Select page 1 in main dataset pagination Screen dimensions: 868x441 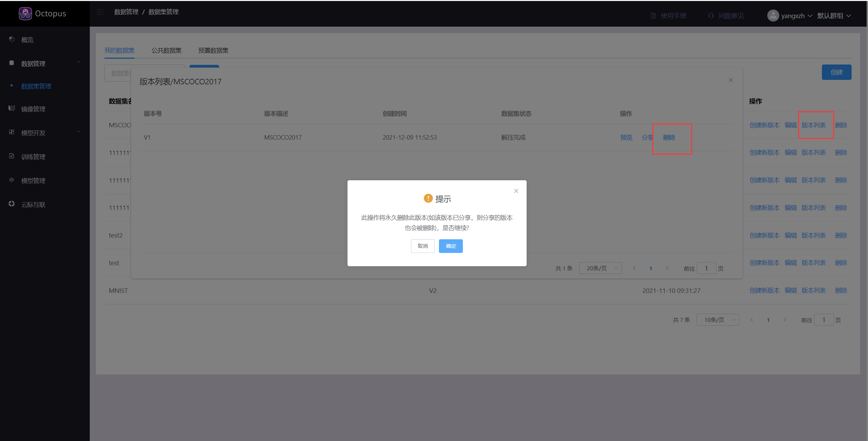pyautogui.click(x=768, y=320)
